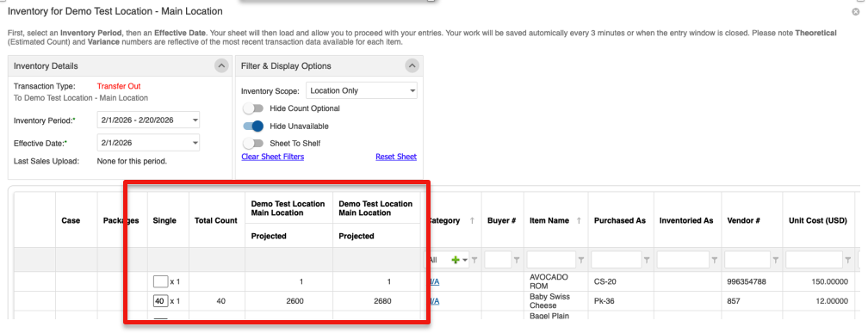Turn off the Hide Unavailable switch
Viewport: 868px width, 333px height.
[253, 126]
